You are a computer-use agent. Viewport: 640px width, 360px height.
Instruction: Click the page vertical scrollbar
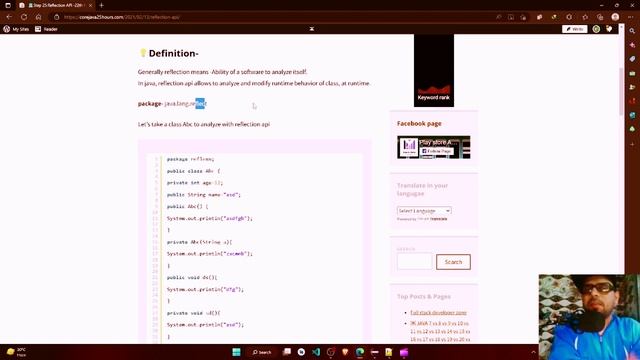[621, 92]
